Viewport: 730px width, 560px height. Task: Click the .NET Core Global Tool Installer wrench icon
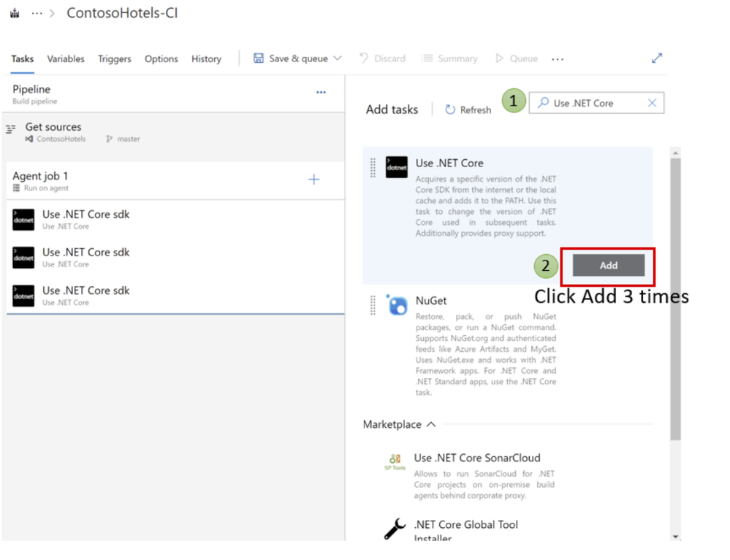click(x=395, y=529)
